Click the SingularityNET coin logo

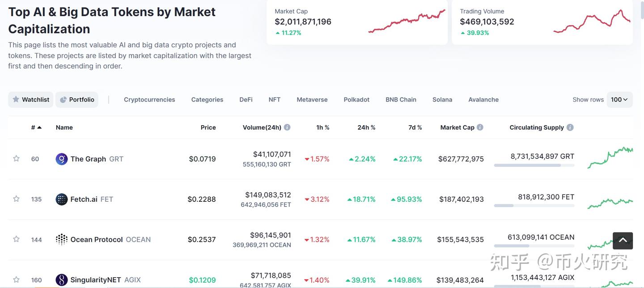[x=61, y=280]
